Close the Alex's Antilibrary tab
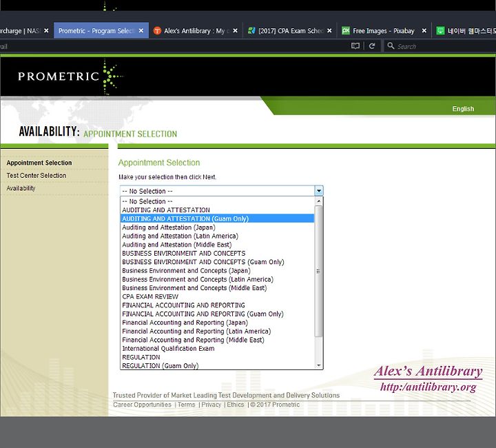 click(x=235, y=31)
